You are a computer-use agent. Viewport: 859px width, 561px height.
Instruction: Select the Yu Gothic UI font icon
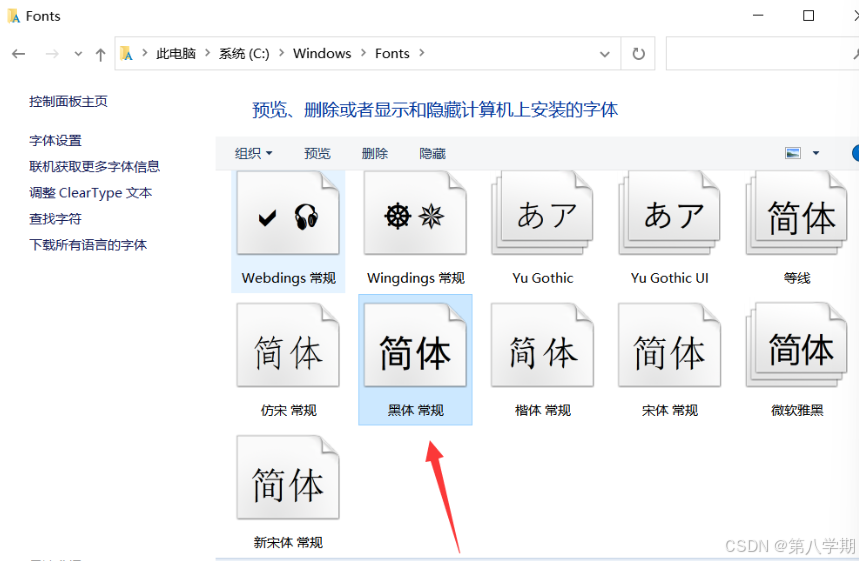click(x=669, y=214)
